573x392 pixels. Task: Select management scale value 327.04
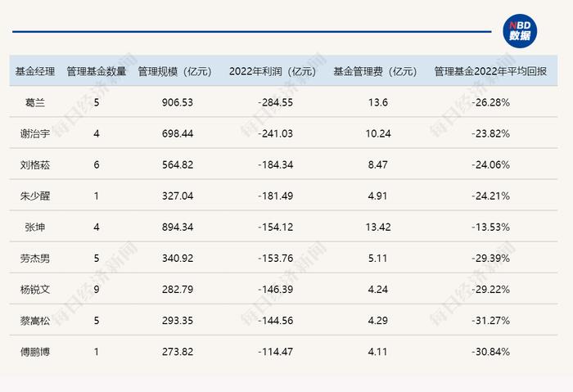coord(178,196)
